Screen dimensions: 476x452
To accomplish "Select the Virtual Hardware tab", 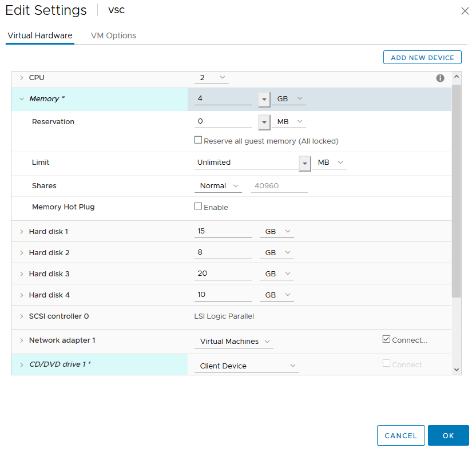I will [x=40, y=35].
